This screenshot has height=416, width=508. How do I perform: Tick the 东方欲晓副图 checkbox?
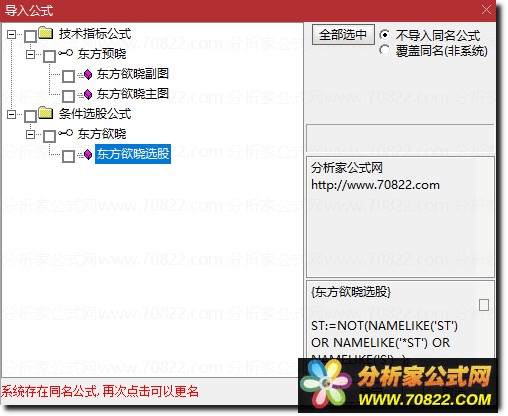click(x=68, y=76)
